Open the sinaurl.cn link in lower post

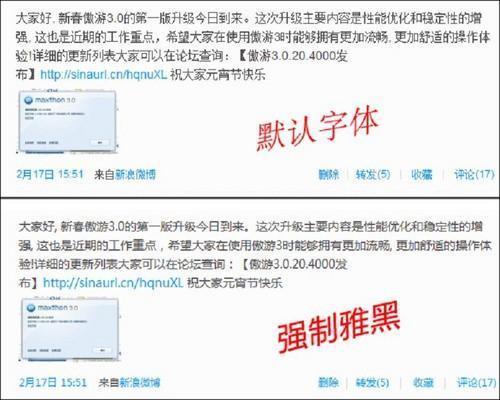tap(113, 283)
